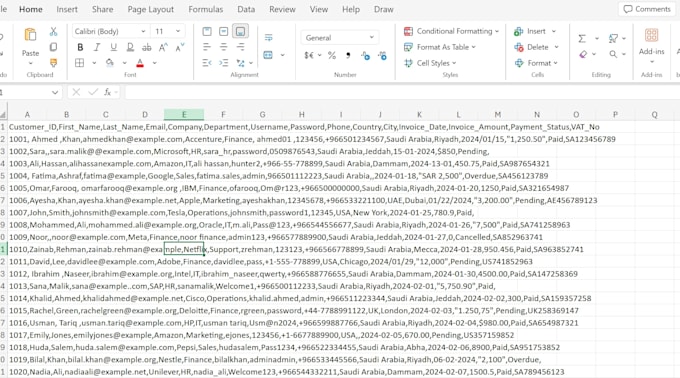Switch to the Page Layout tab
The width and height of the screenshot is (680, 378).
[150, 9]
